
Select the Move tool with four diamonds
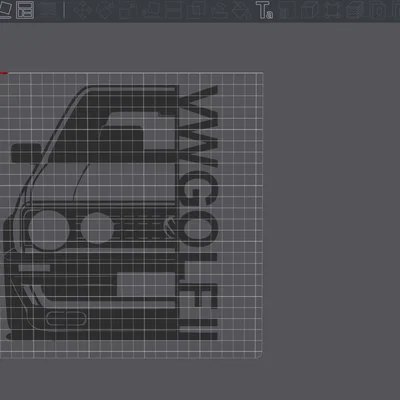coord(82,10)
